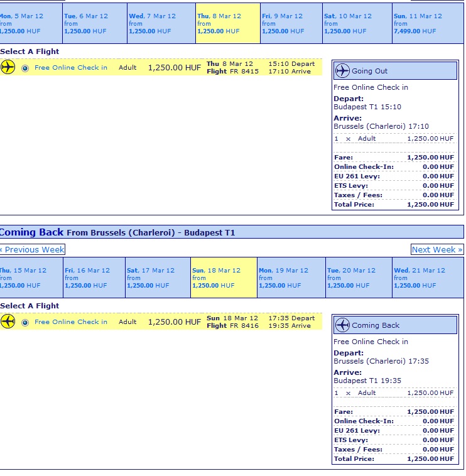Open Free Online Check in link for FR 8416
This screenshot has height=476, width=466.
click(71, 322)
